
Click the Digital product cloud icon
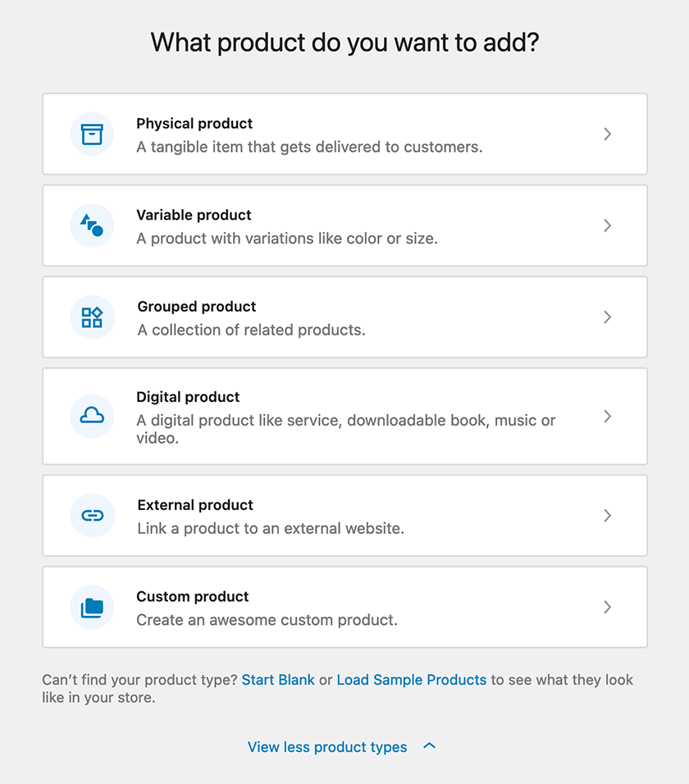[92, 416]
